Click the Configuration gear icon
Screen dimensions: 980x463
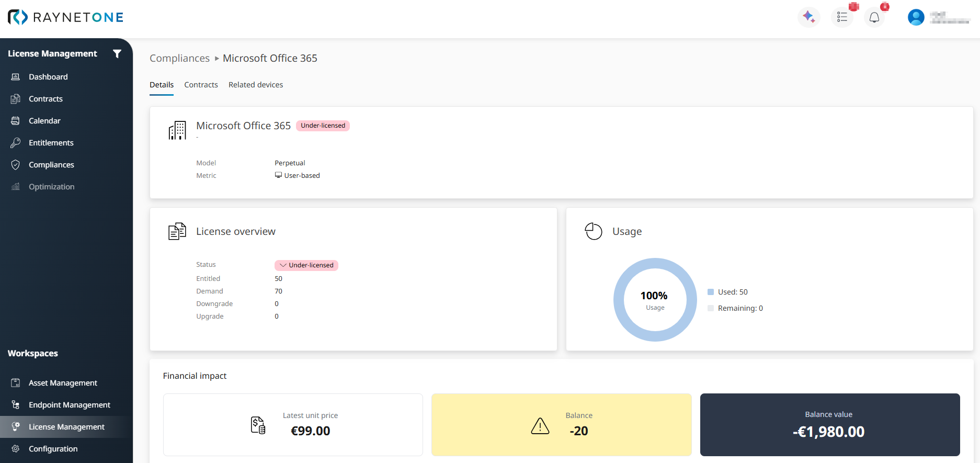pos(16,449)
